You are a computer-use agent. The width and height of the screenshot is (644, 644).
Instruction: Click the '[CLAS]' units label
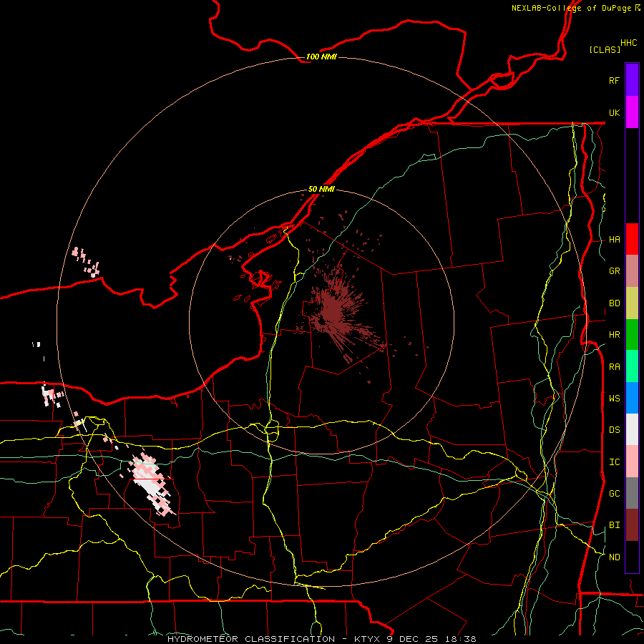[x=605, y=49]
